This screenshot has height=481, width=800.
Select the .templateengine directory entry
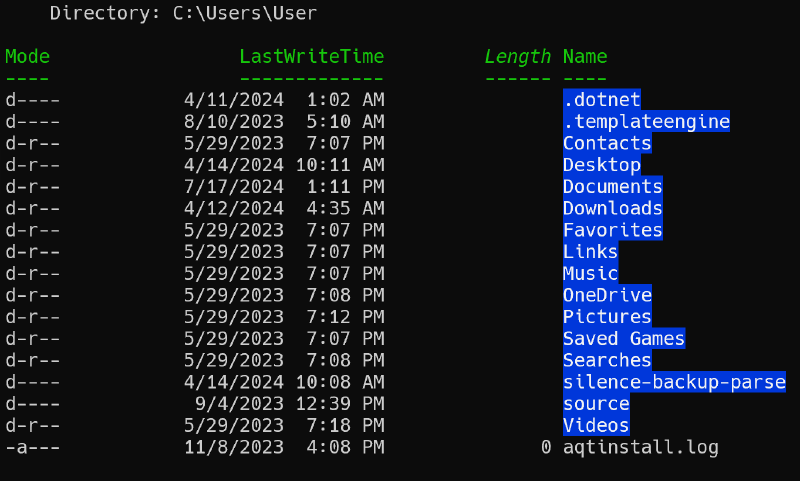[646, 121]
